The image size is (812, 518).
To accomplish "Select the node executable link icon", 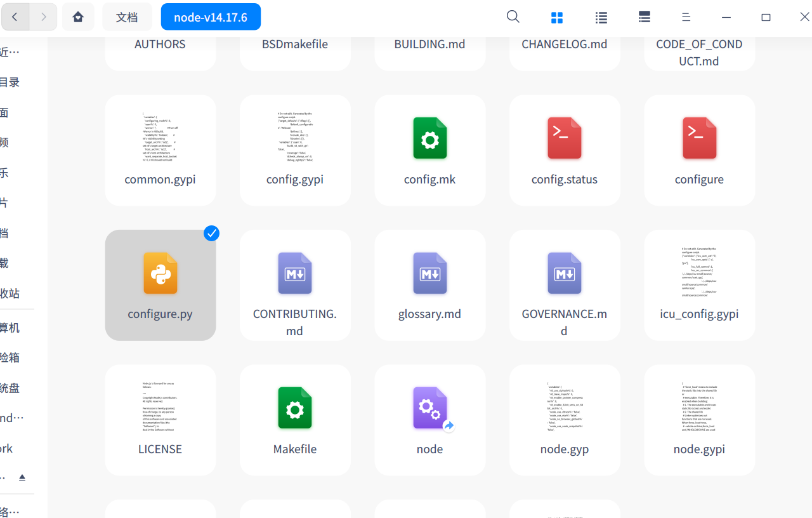I will point(430,408).
